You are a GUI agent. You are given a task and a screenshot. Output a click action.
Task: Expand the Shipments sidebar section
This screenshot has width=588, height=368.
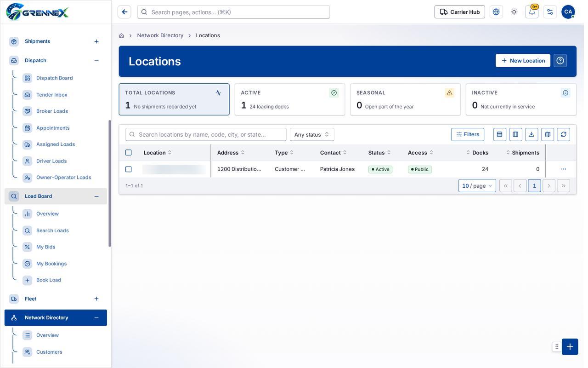pos(96,41)
